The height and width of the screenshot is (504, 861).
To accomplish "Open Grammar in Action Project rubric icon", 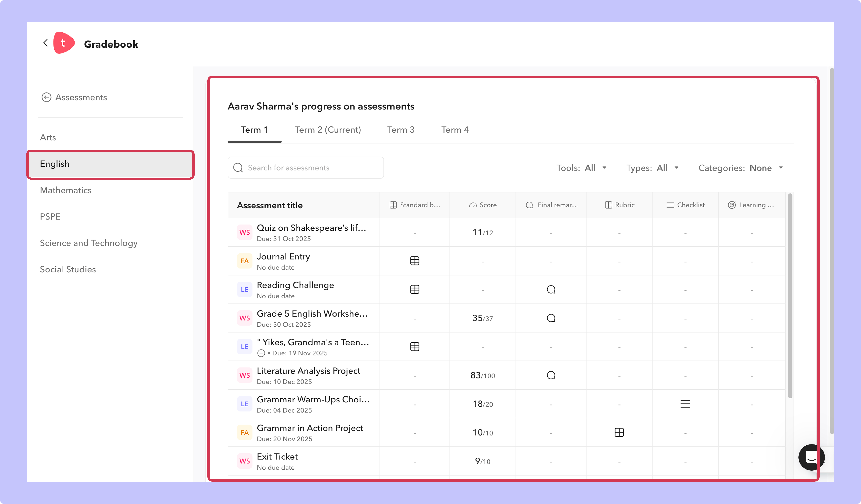I will [x=619, y=432].
